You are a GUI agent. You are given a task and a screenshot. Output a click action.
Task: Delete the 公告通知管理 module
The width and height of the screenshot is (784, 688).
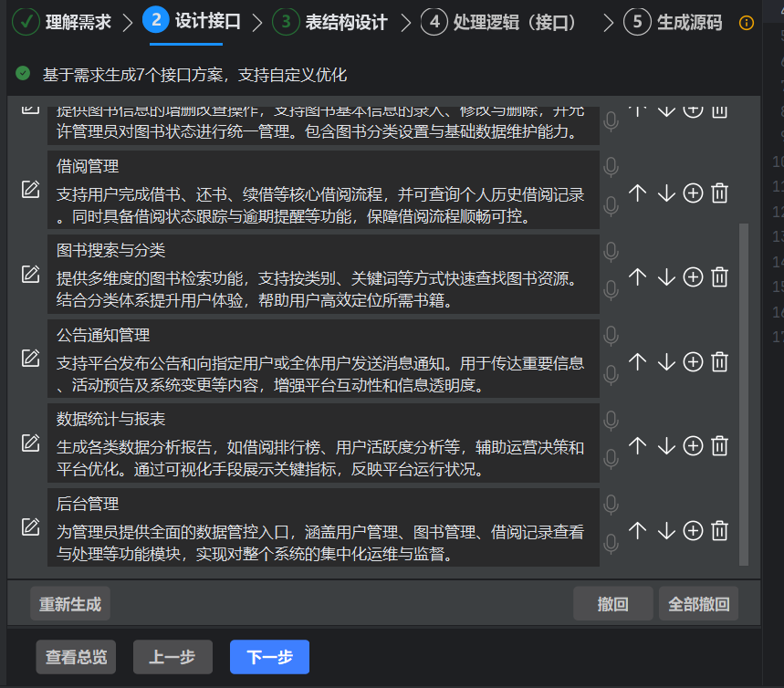point(720,361)
